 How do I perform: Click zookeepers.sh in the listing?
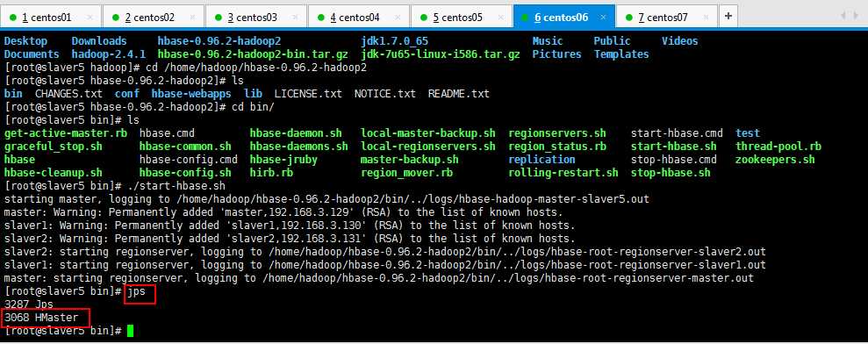click(776, 160)
